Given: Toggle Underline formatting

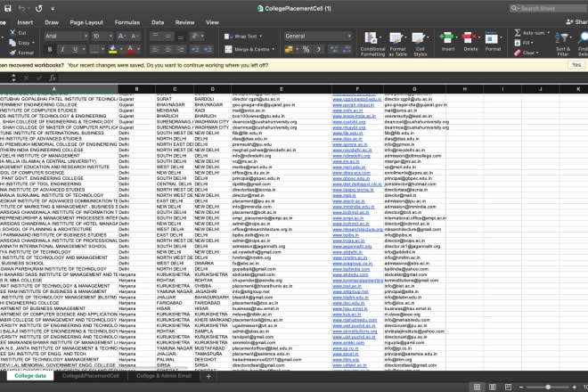Looking at the screenshot, I should [75, 50].
